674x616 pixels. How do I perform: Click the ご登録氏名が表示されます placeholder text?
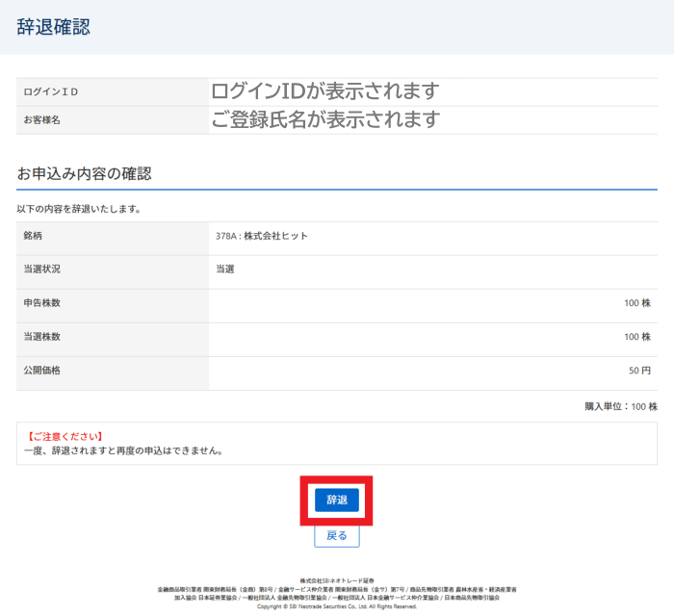click(324, 119)
